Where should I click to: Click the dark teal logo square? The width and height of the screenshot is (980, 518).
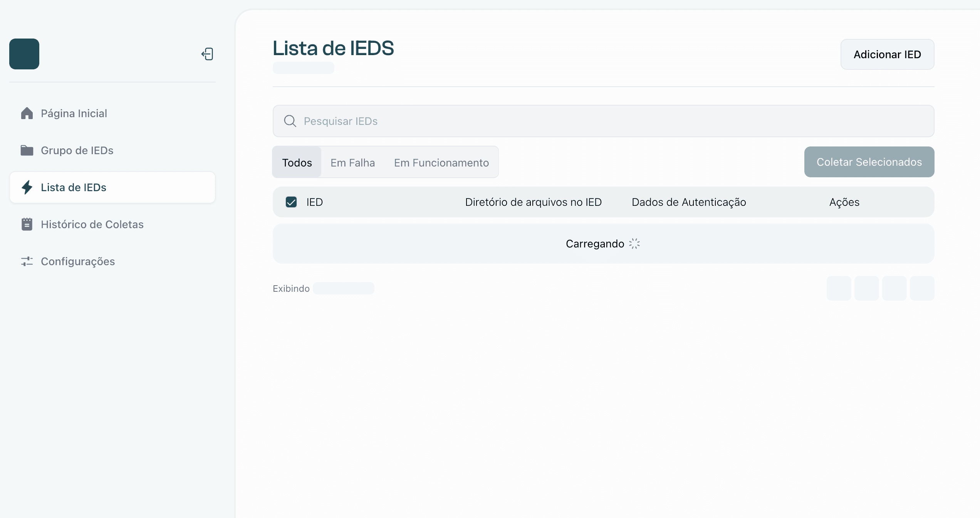pyautogui.click(x=24, y=54)
